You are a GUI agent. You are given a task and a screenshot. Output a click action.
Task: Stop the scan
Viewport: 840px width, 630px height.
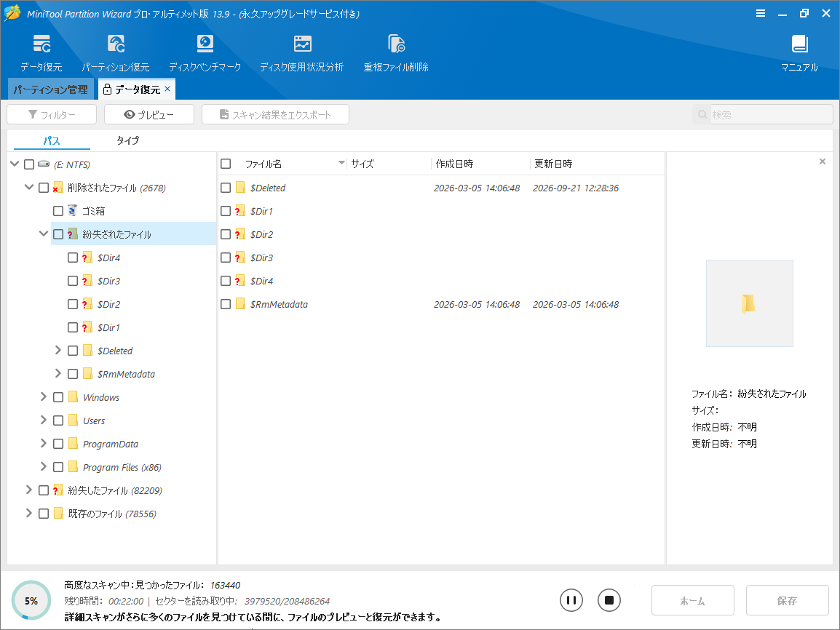[x=609, y=600]
